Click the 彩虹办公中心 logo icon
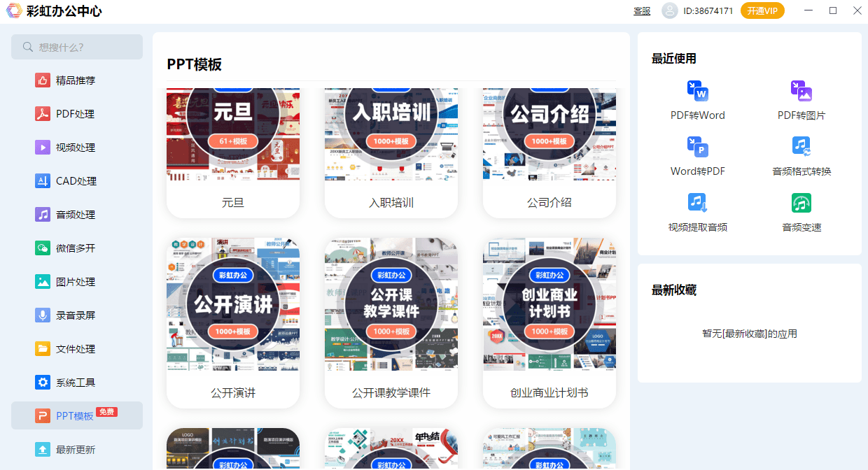 tap(14, 10)
